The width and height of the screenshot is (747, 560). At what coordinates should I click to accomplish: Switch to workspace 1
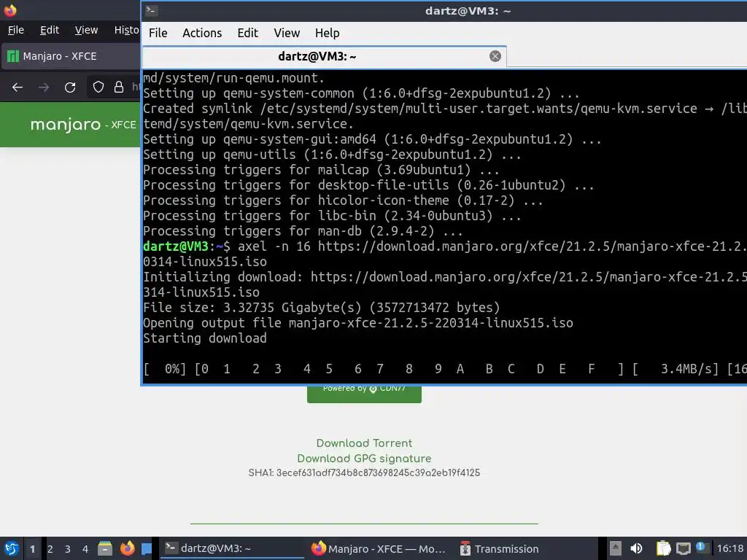coord(32,549)
